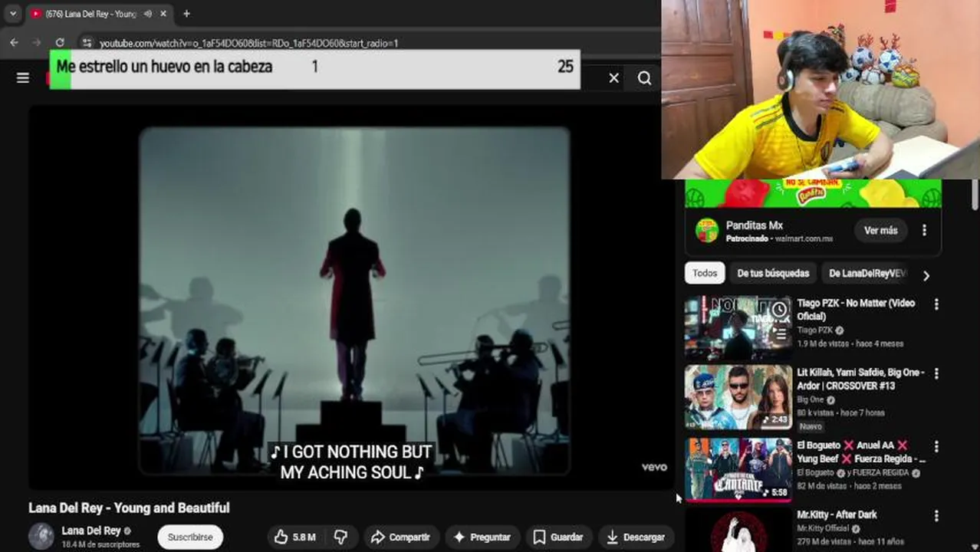Like the video with the thumbs up button
Screen dimensions: 980x552
coord(295,537)
